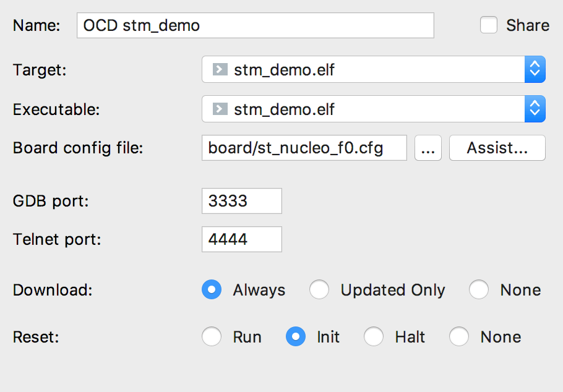Browse board config with ellipsis button
This screenshot has width=563, height=392.
428,148
